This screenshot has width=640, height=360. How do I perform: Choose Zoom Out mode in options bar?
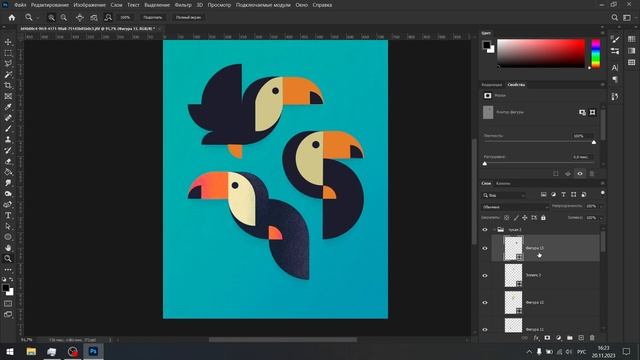tap(64, 18)
